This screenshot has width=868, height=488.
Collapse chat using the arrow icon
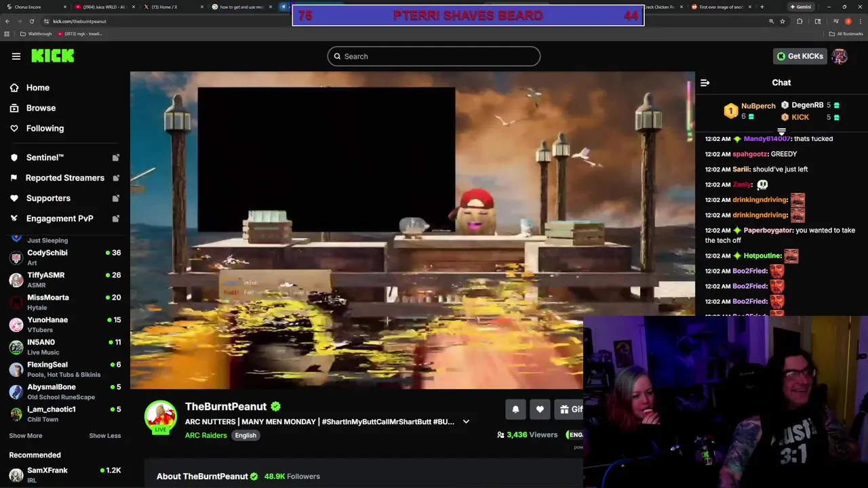(x=705, y=83)
